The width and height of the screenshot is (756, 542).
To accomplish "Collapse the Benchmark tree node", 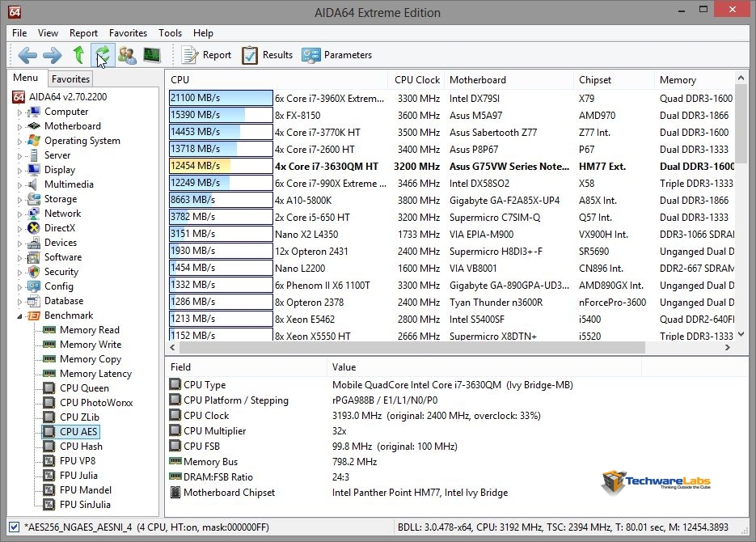I will tap(20, 316).
